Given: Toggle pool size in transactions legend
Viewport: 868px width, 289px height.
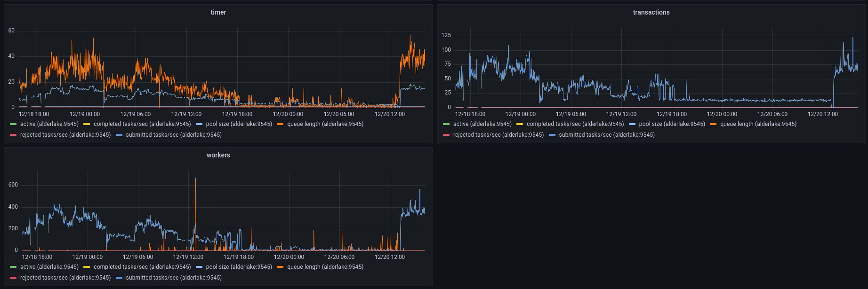Looking at the screenshot, I should 672,124.
